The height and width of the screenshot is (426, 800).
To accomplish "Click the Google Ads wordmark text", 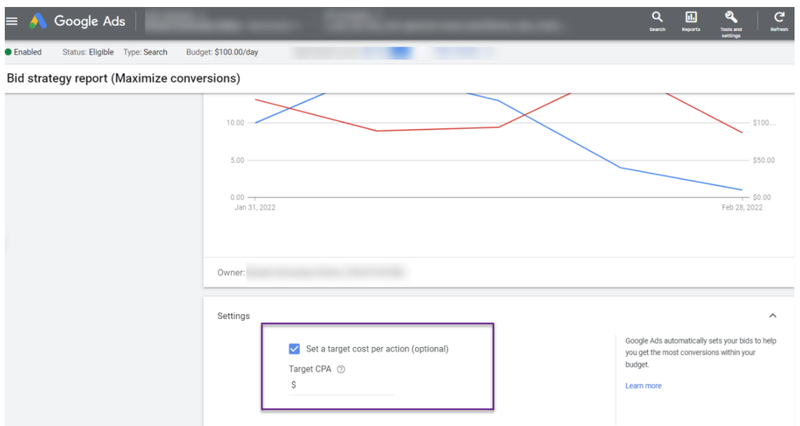I will pyautogui.click(x=90, y=21).
